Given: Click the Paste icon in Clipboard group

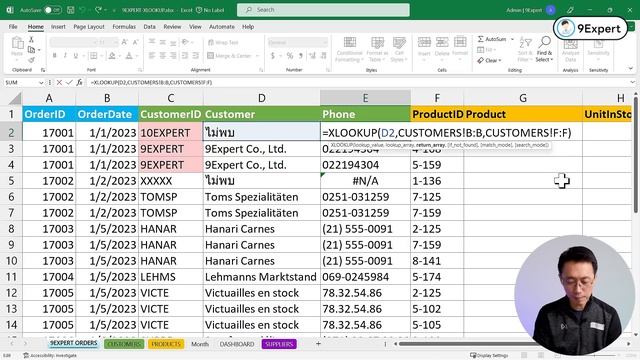Looking at the screenshot, I should 17,43.
